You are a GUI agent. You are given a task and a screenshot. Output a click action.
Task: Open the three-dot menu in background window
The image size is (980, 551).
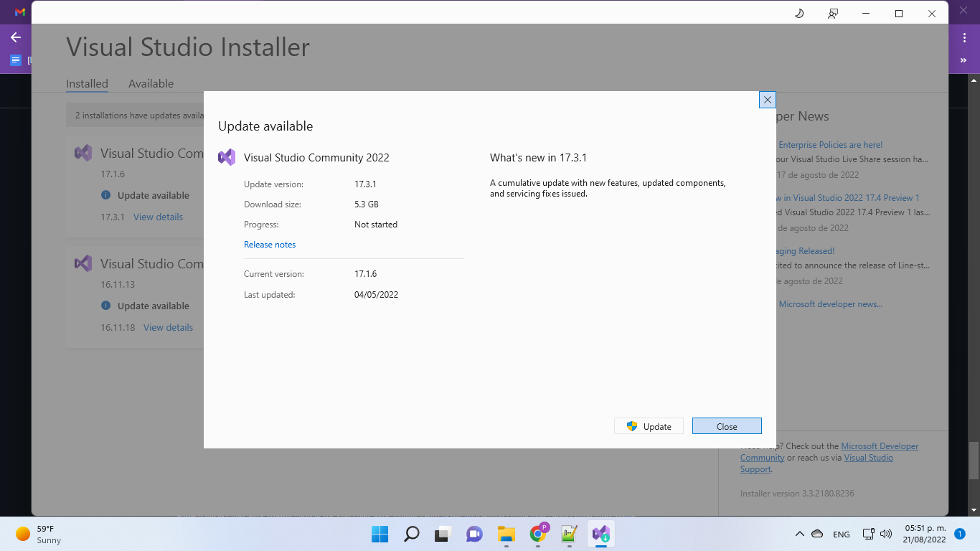click(964, 37)
